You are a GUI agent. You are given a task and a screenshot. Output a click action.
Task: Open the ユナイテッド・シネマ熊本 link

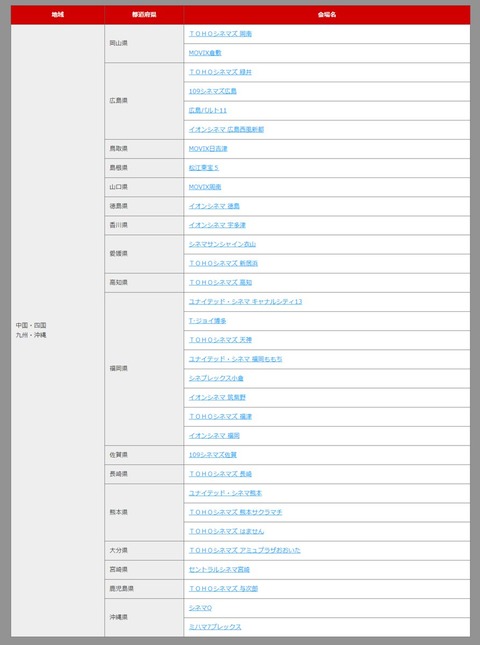click(x=225, y=493)
